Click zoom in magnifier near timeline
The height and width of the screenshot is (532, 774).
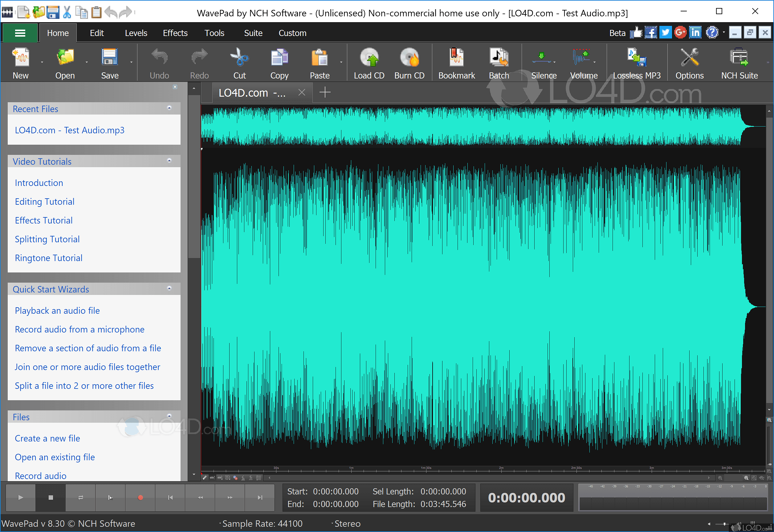[746, 478]
